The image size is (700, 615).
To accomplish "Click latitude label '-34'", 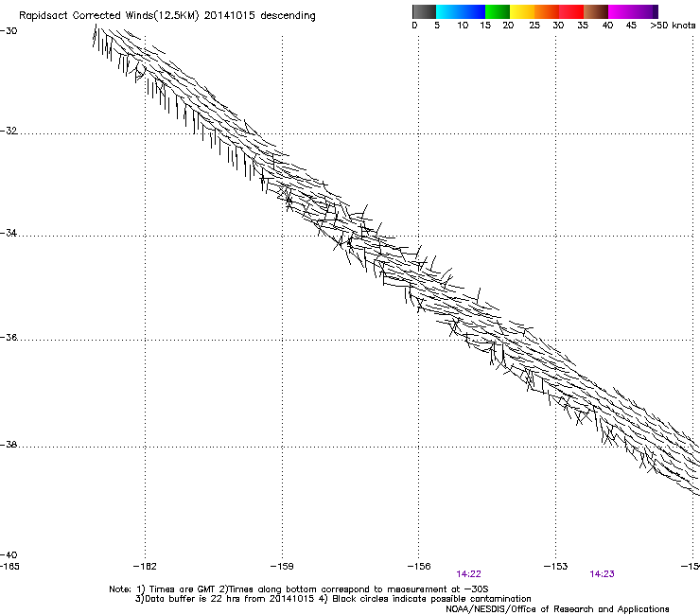I will [x=9, y=233].
